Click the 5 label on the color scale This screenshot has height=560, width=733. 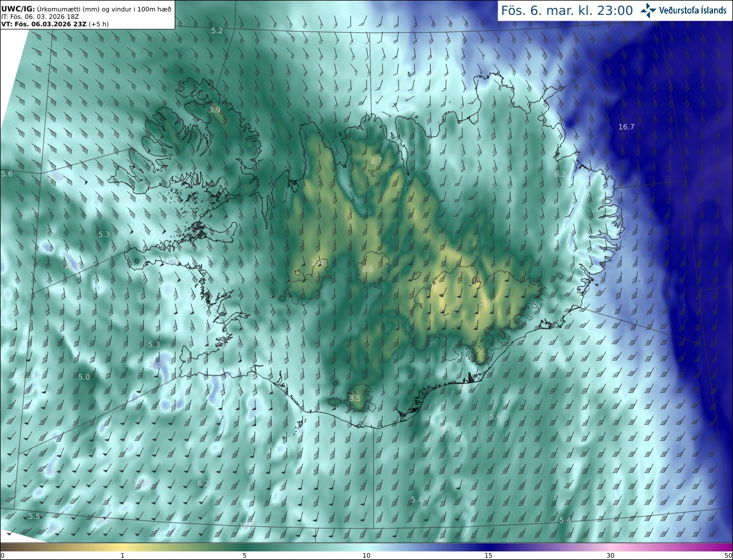tap(245, 555)
